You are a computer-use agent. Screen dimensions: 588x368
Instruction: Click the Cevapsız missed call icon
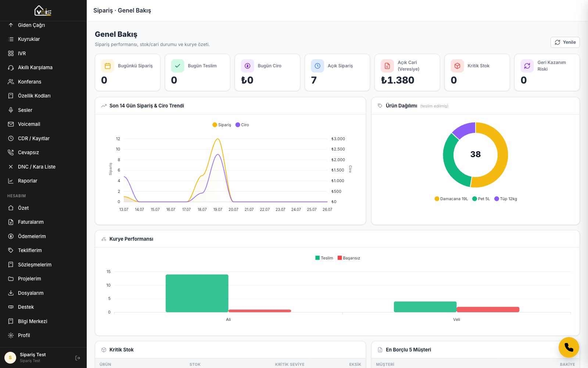click(11, 152)
